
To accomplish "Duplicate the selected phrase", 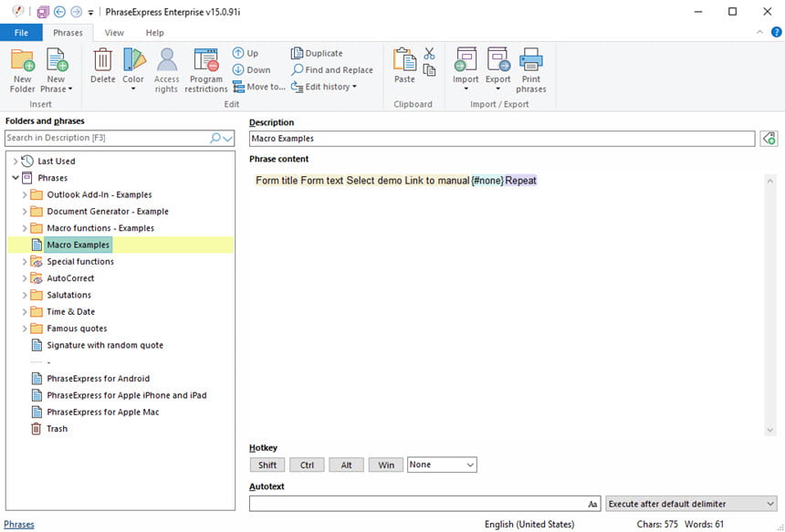I will (x=317, y=53).
